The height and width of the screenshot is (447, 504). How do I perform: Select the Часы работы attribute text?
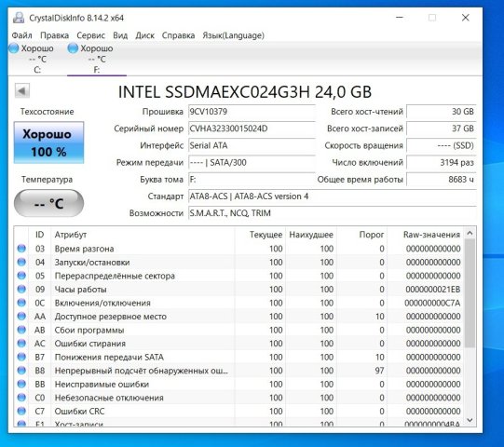80,290
